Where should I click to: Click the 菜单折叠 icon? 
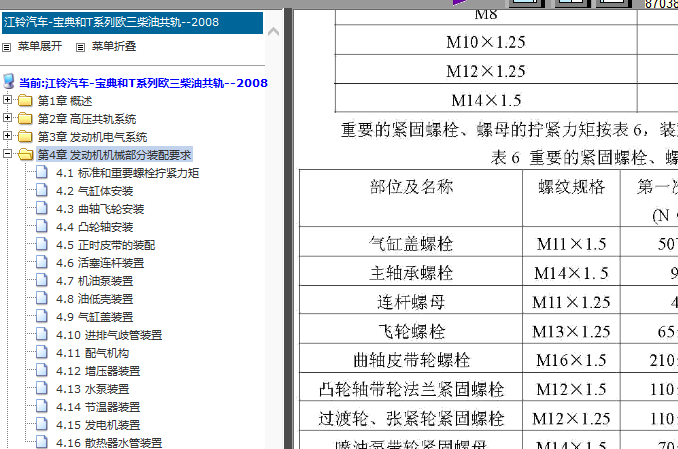pyautogui.click(x=80, y=47)
